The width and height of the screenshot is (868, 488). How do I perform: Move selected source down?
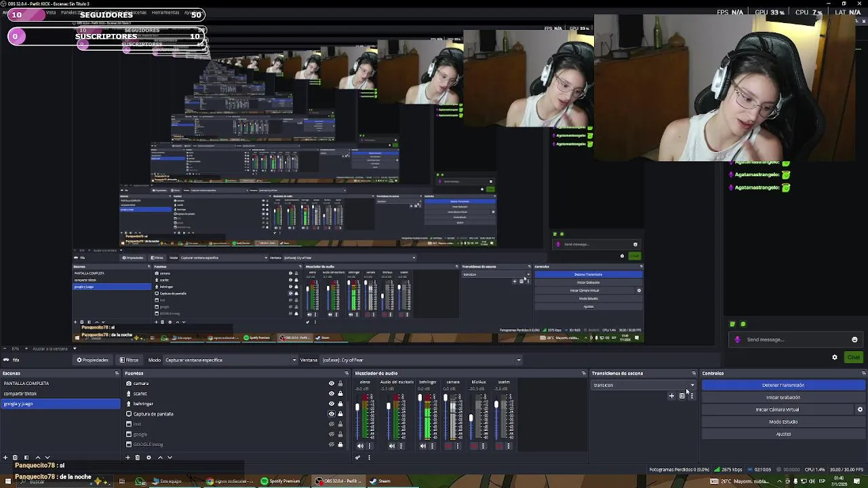pos(170,457)
